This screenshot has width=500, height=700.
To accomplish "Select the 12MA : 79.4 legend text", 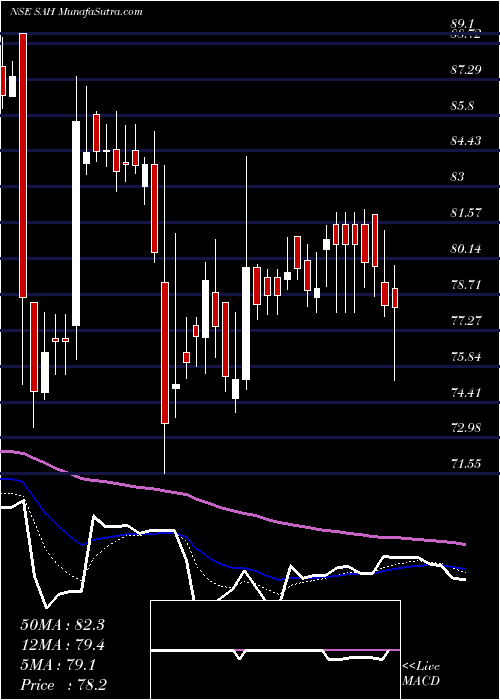I will tap(62, 645).
